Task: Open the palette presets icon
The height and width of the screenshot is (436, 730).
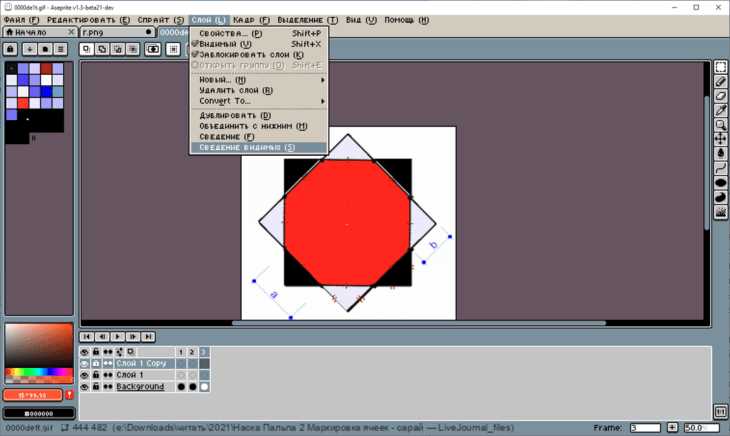Action: coord(45,49)
